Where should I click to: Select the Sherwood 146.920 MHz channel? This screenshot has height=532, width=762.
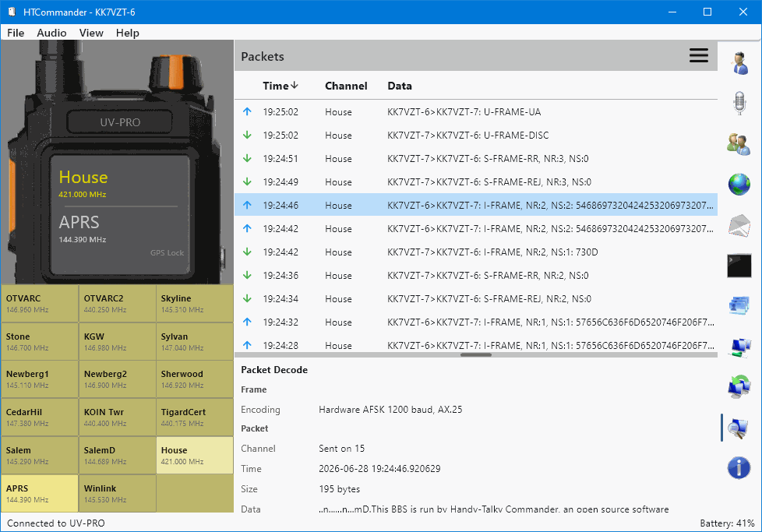(x=195, y=379)
